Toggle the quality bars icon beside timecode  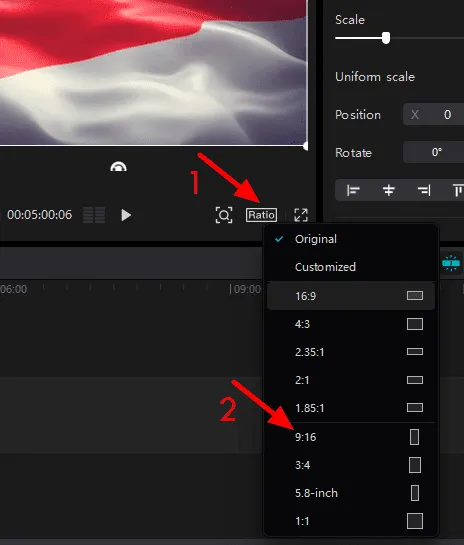[94, 215]
